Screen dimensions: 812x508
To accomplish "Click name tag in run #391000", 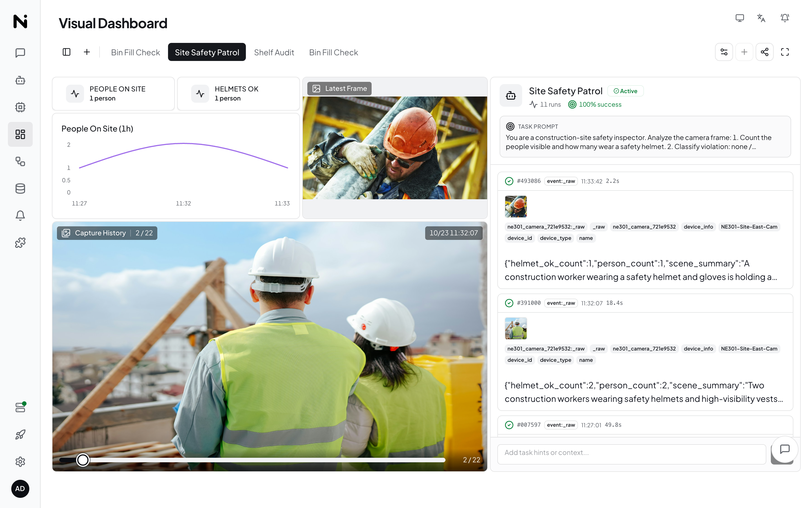I will (x=586, y=360).
